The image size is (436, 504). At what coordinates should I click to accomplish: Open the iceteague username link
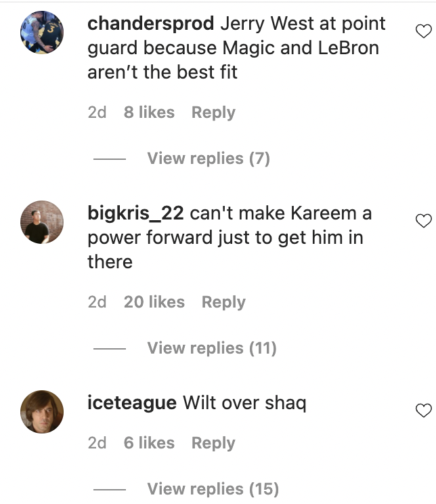[x=132, y=403]
